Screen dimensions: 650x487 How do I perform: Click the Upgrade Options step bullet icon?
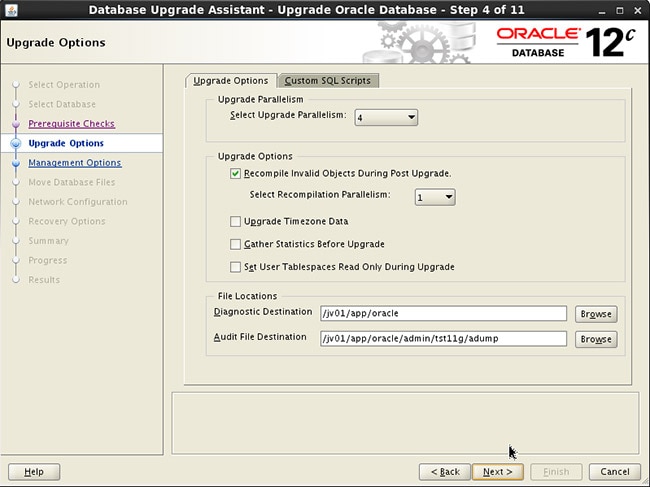tap(16, 143)
